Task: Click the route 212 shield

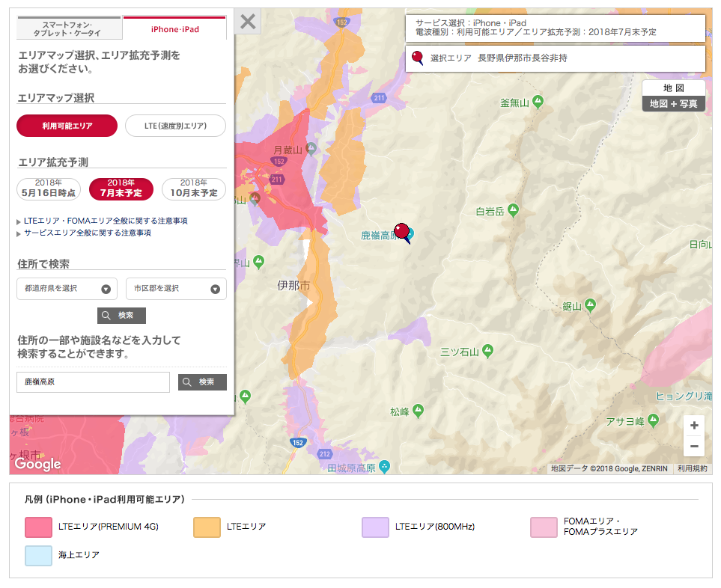Action: (325, 454)
